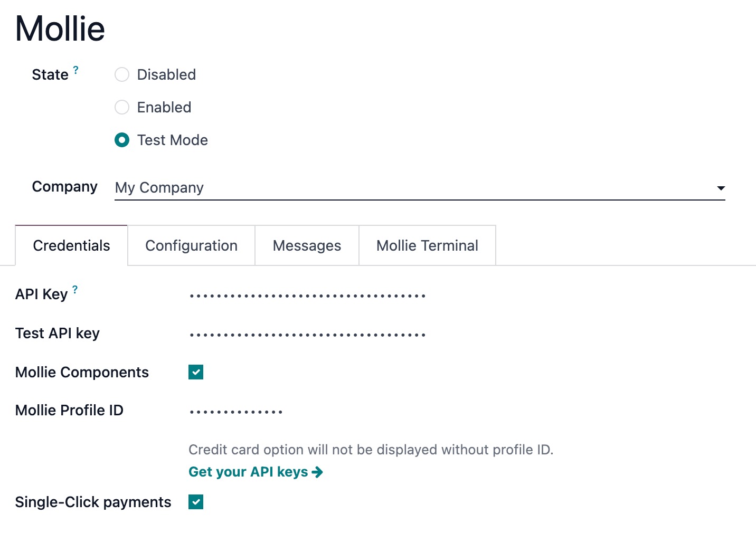
Task: Open the Configuration tab
Action: pos(191,245)
